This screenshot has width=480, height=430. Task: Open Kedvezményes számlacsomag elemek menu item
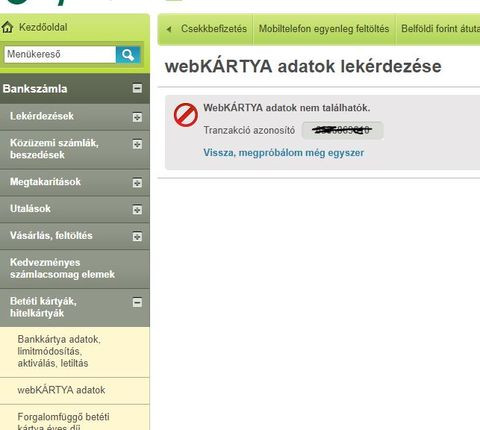(62, 268)
